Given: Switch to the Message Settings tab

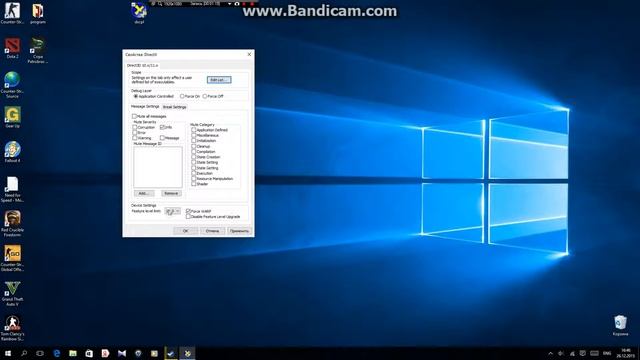Looking at the screenshot, I should point(145,107).
